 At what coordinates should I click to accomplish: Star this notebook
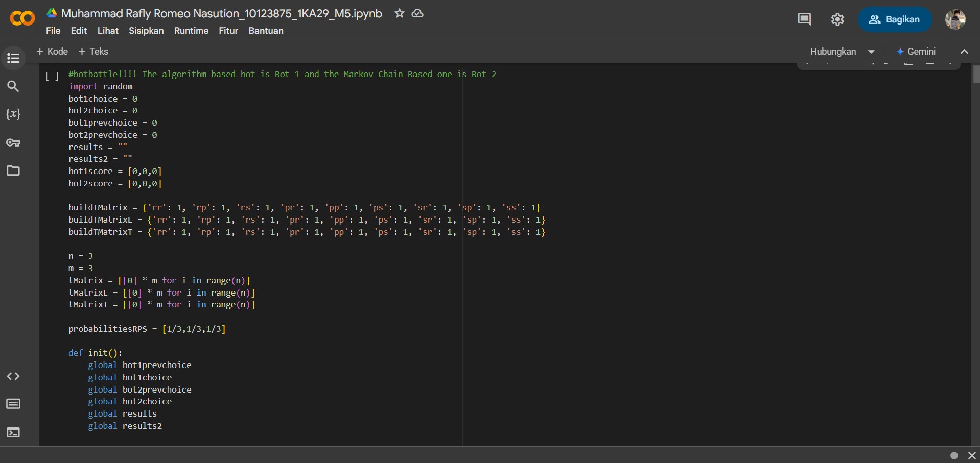pyautogui.click(x=399, y=13)
